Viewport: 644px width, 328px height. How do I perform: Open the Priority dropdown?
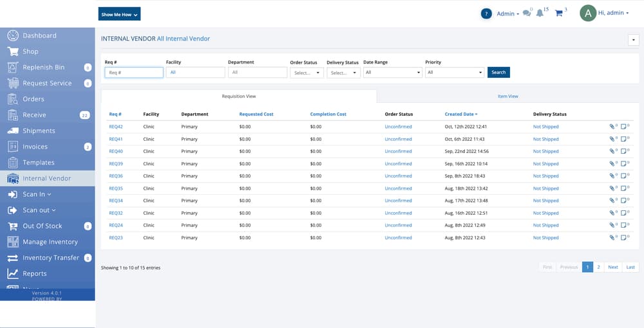(x=455, y=73)
